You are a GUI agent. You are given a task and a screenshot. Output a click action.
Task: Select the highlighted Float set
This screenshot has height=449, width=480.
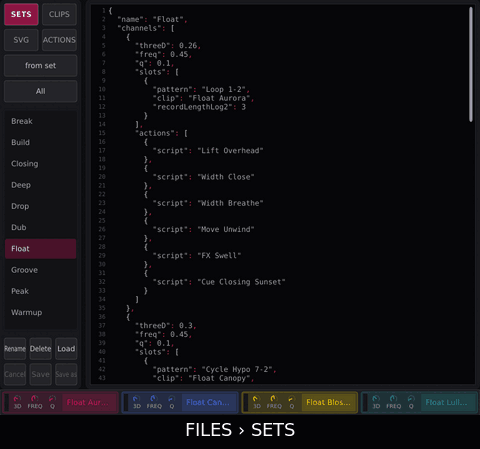(x=40, y=249)
